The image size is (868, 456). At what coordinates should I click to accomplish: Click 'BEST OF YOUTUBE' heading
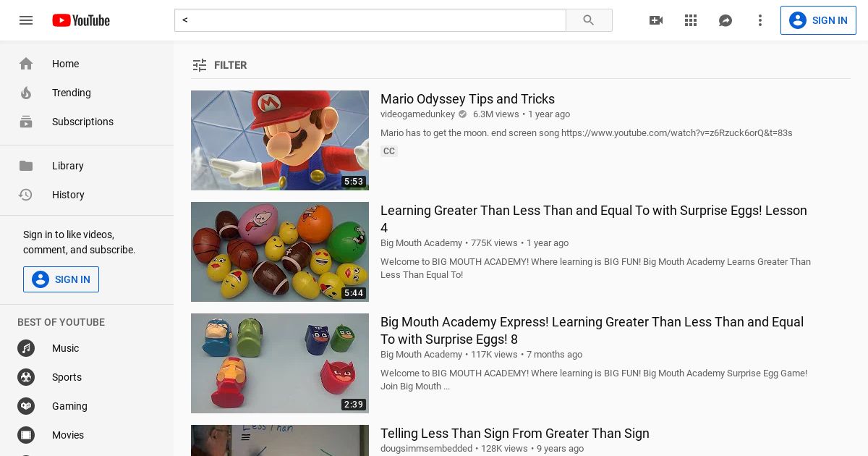[x=61, y=322]
